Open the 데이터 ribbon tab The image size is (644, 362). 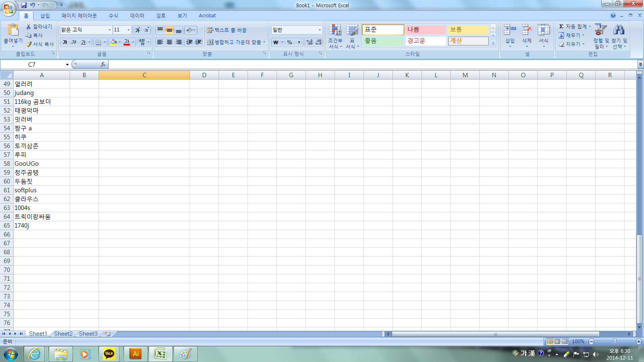tap(137, 16)
